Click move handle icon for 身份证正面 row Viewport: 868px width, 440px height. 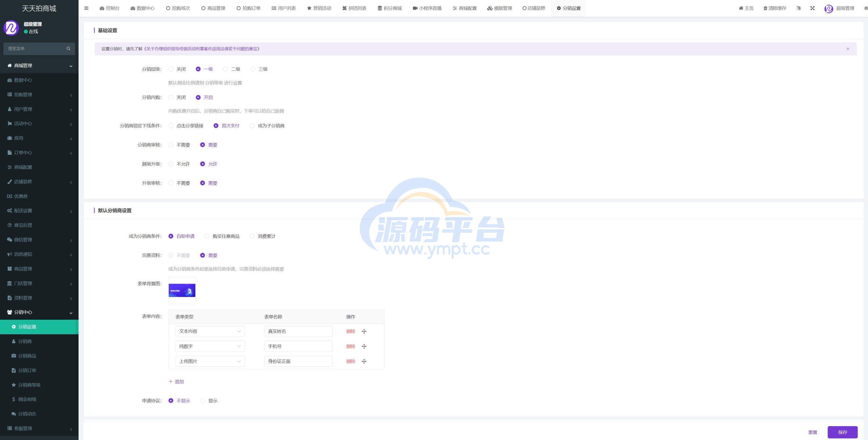coord(364,361)
